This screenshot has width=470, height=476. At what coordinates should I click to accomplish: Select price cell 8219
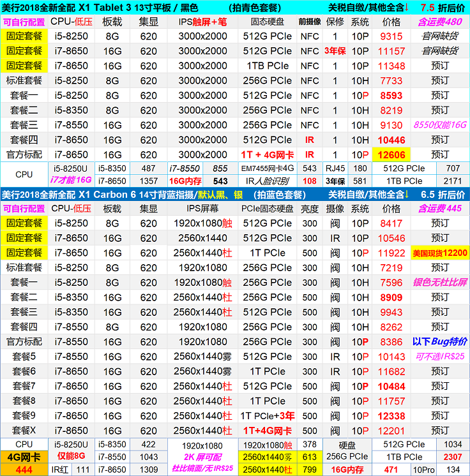(x=391, y=110)
